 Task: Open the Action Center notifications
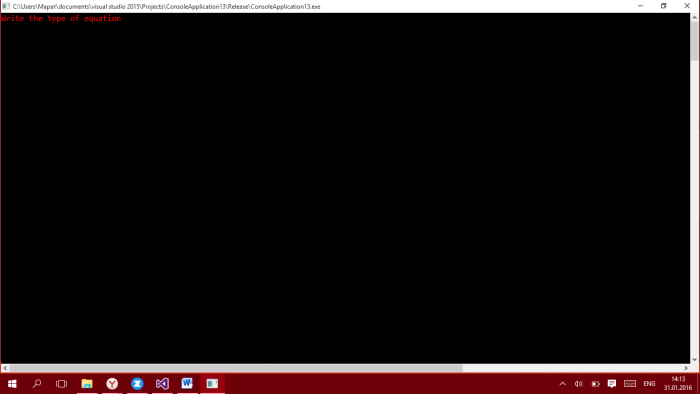612,384
